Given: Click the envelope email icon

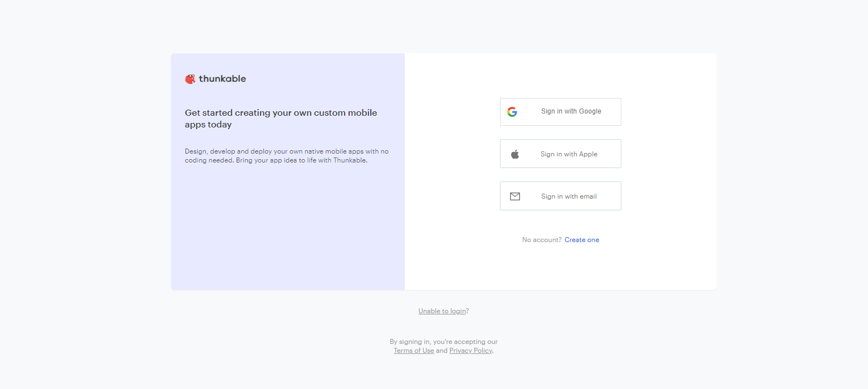Looking at the screenshot, I should [x=515, y=196].
